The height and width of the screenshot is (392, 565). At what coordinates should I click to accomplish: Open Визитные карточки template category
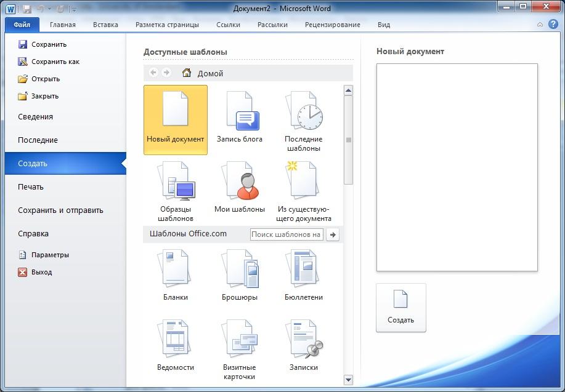(240, 349)
